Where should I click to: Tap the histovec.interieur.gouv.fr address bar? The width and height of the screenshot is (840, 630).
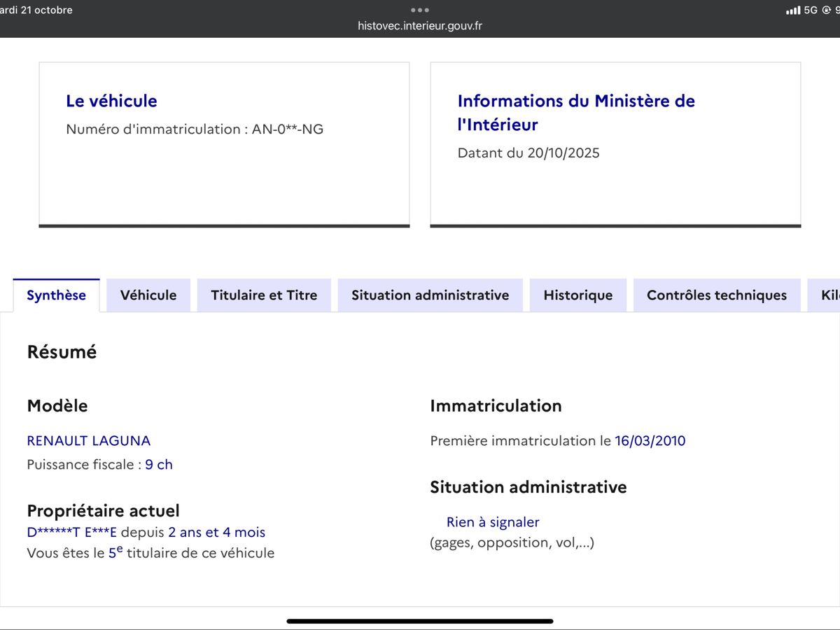[420, 26]
